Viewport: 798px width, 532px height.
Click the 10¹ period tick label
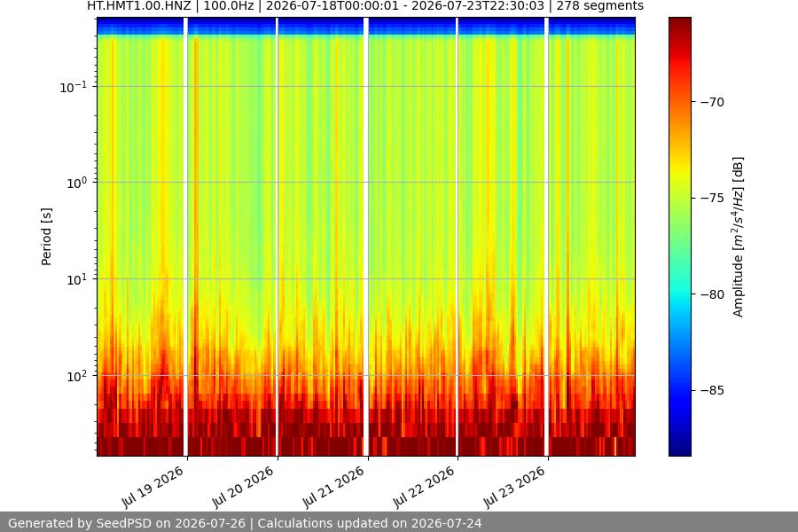click(77, 279)
